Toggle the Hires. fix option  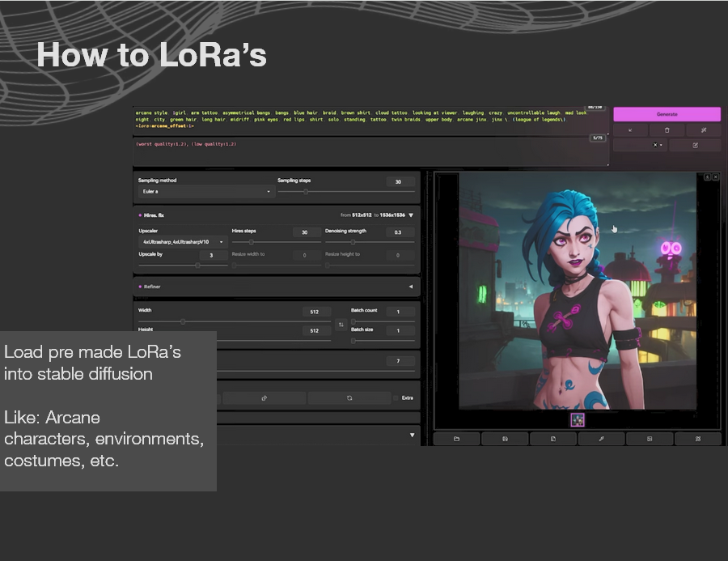[x=140, y=215]
